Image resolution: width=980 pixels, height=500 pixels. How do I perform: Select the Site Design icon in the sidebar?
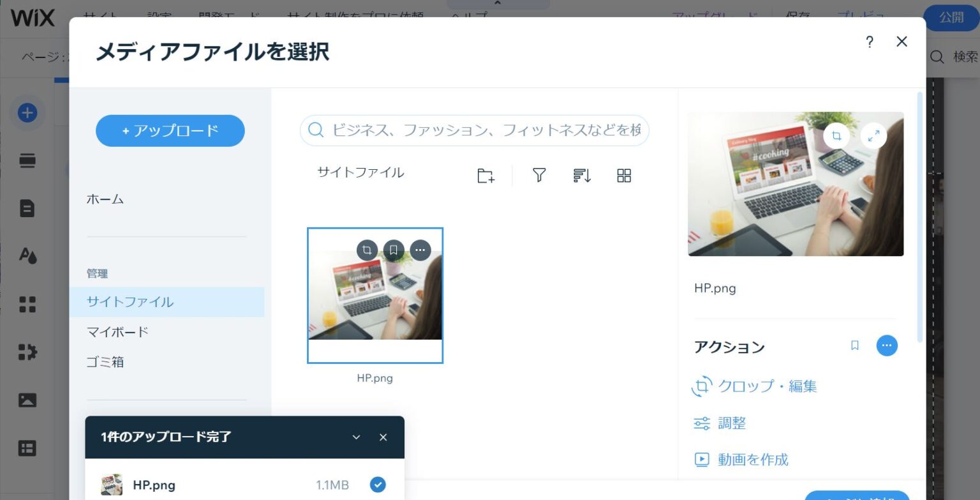point(27,255)
